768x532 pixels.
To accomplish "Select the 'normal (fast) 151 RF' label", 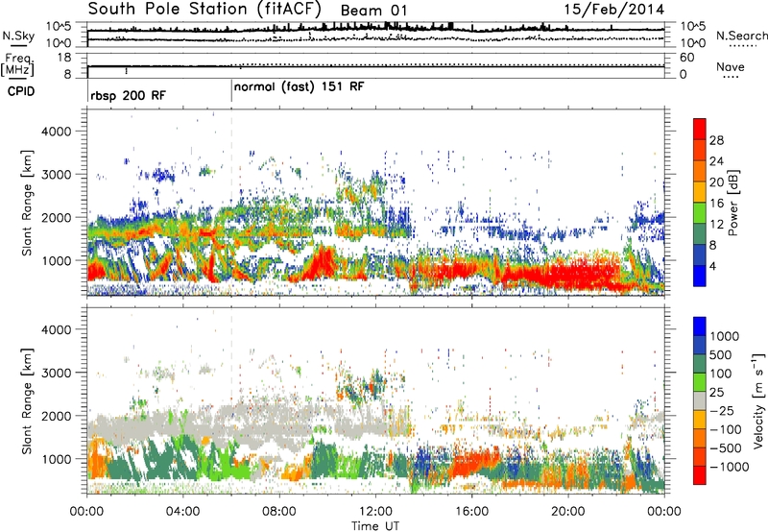I will point(300,87).
